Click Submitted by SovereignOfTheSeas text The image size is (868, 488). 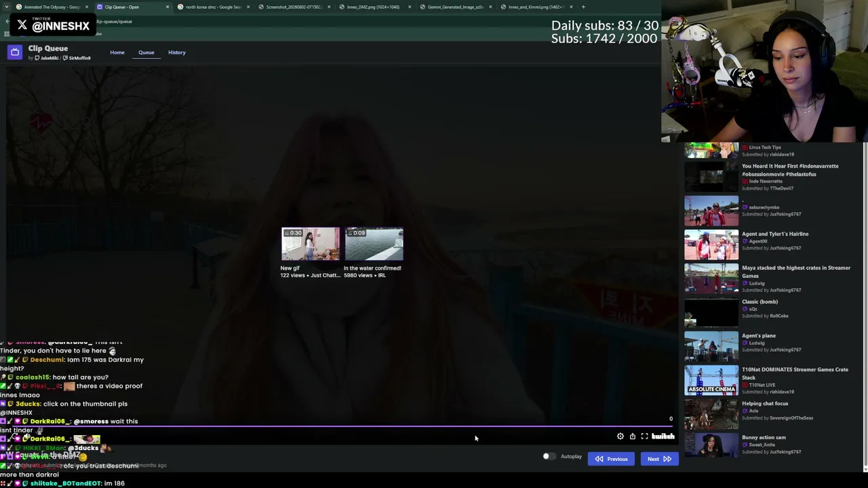[777, 418]
